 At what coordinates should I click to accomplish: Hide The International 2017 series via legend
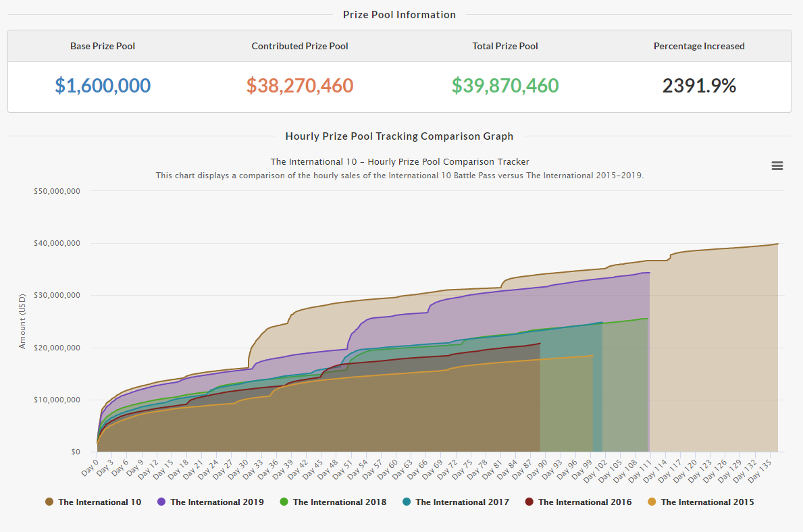[x=456, y=502]
